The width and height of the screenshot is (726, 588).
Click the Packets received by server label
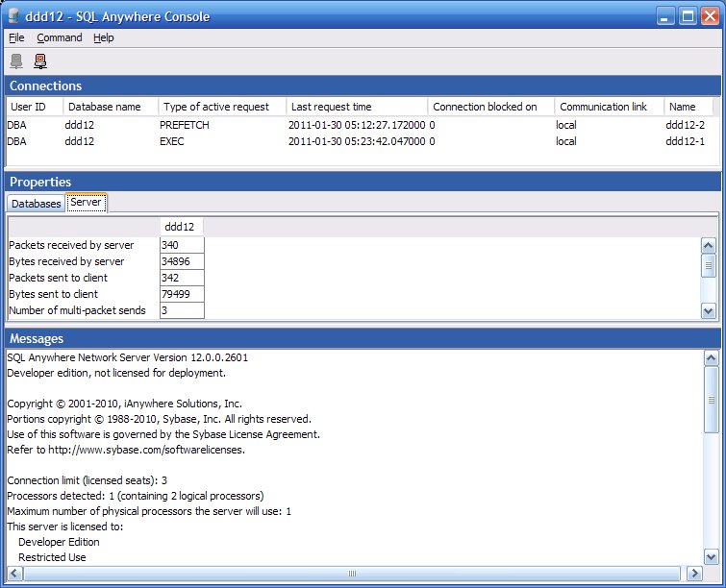(71, 245)
